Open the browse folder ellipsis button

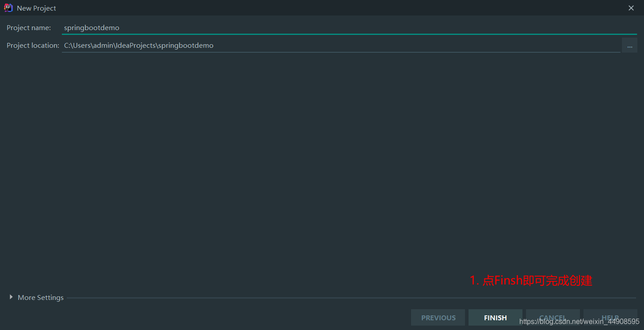(x=629, y=45)
